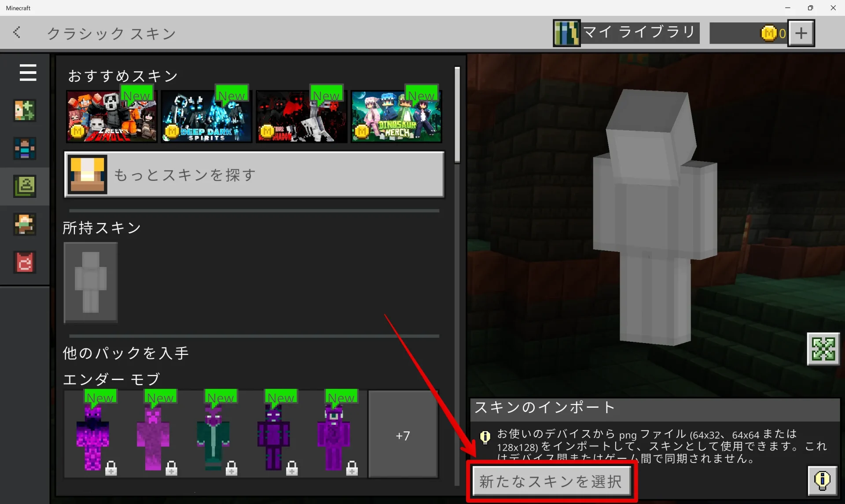Select the first character sidebar icon

25,110
